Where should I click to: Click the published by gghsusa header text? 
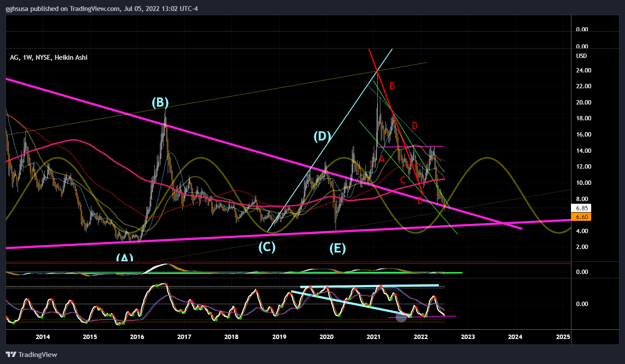pos(101,9)
